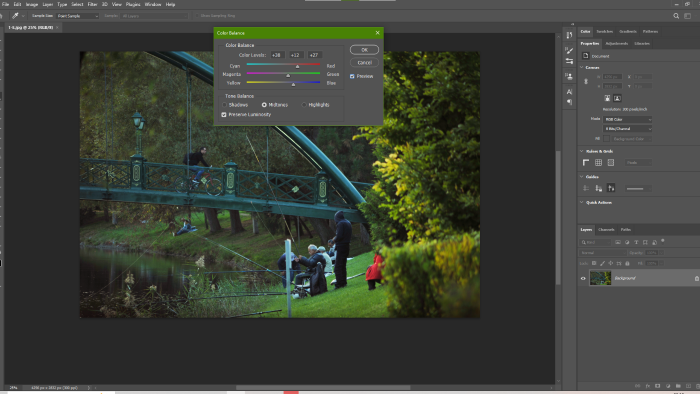Switch to the Channels tab
700x394 pixels.
[606, 230]
